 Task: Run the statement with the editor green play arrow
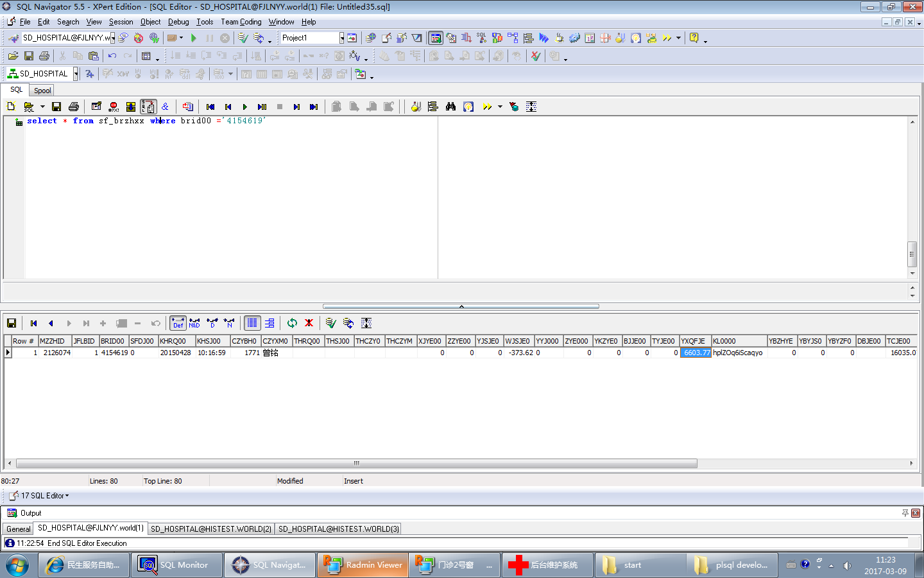pos(244,107)
